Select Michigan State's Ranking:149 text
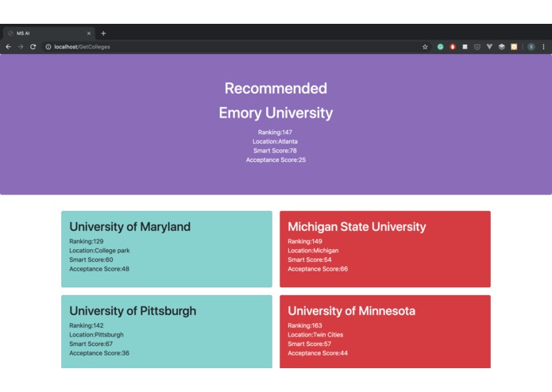This screenshot has width=552, height=392. click(305, 241)
